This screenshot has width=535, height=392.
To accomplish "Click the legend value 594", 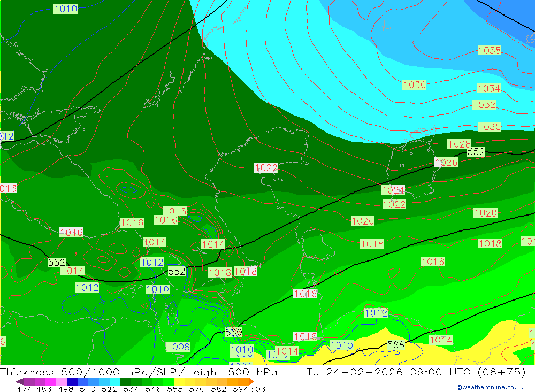I will tap(241, 389).
